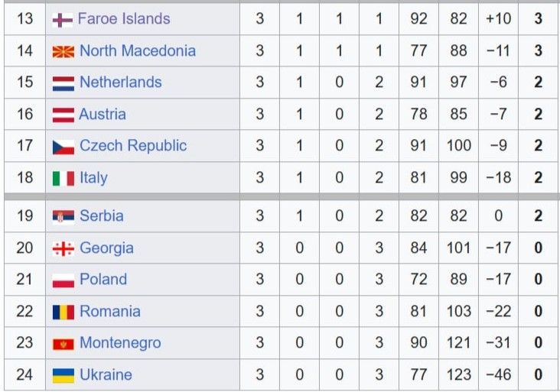Select the Serbia link
The height and width of the screenshot is (392, 560).
tap(101, 215)
